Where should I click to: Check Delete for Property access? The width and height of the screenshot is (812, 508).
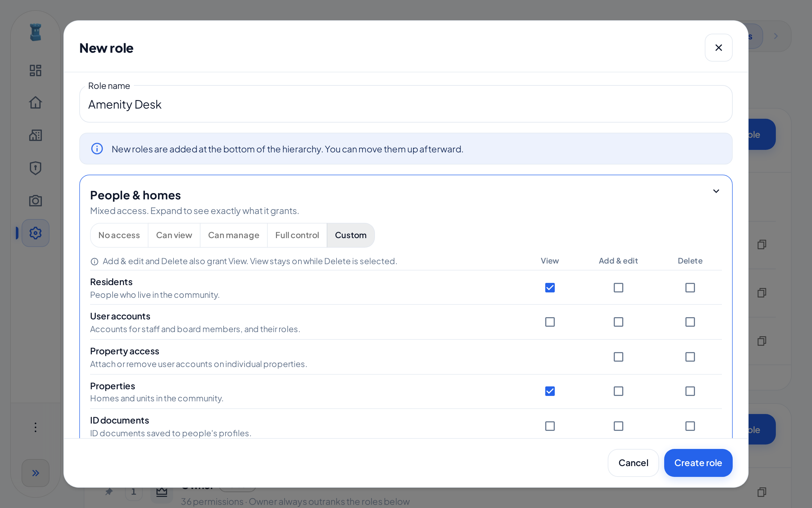pos(690,357)
